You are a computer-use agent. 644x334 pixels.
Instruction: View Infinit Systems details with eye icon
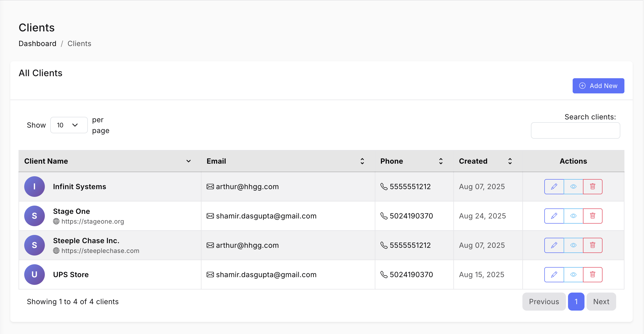(573, 187)
